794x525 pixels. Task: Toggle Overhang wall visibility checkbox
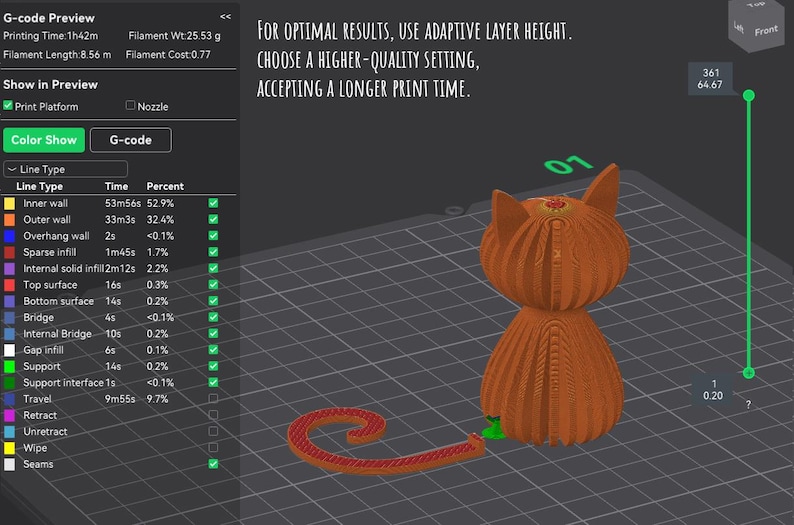(213, 235)
